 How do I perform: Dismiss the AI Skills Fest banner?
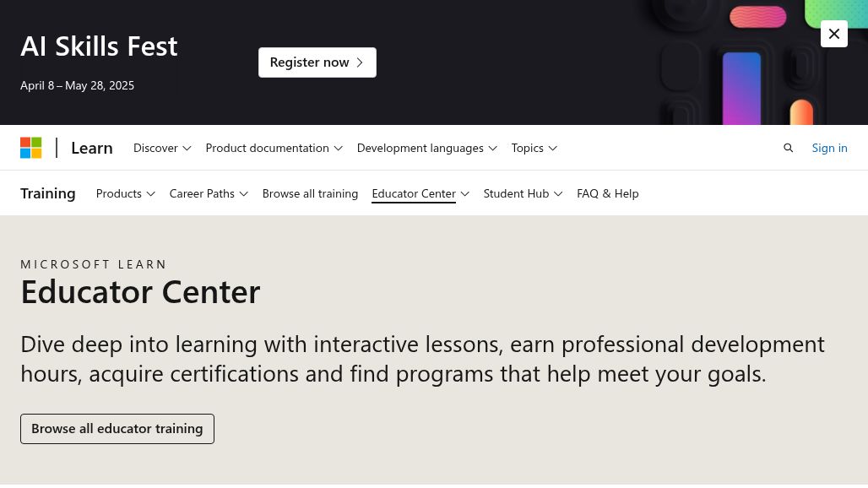[834, 34]
